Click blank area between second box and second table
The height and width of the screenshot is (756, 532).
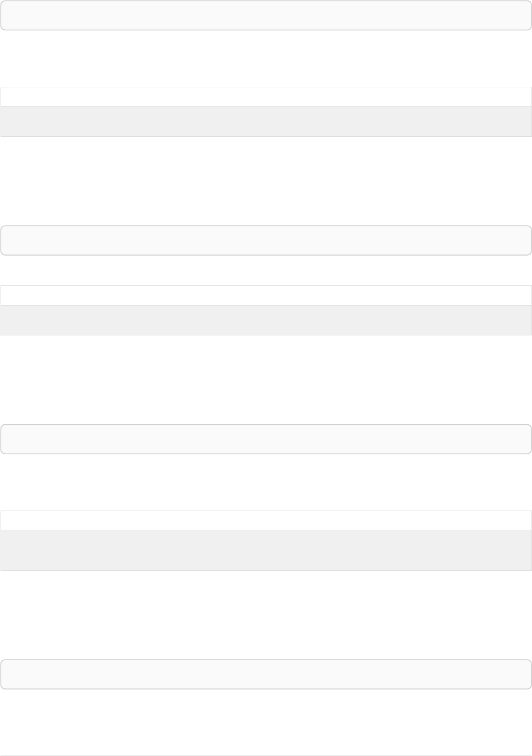pyautogui.click(x=266, y=270)
